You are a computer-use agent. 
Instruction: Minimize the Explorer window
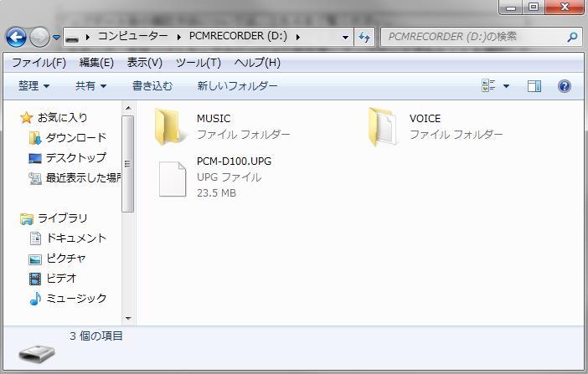(x=510, y=7)
